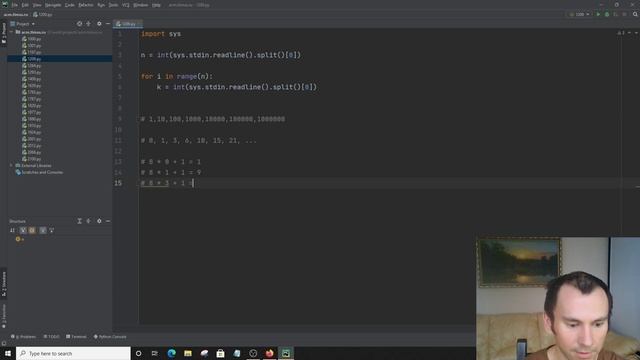This screenshot has width=640, height=360.
Task: Click the Stop icon in toolbar
Action: click(624, 14)
